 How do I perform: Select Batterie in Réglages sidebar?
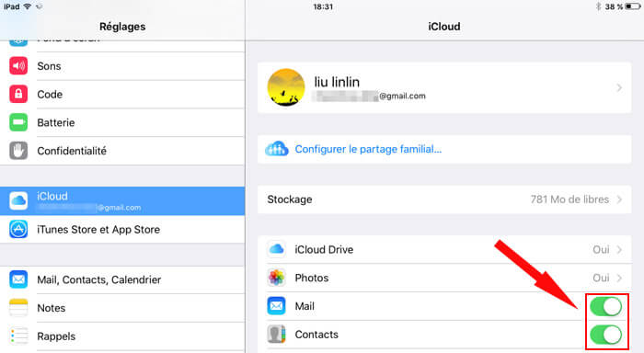click(122, 123)
